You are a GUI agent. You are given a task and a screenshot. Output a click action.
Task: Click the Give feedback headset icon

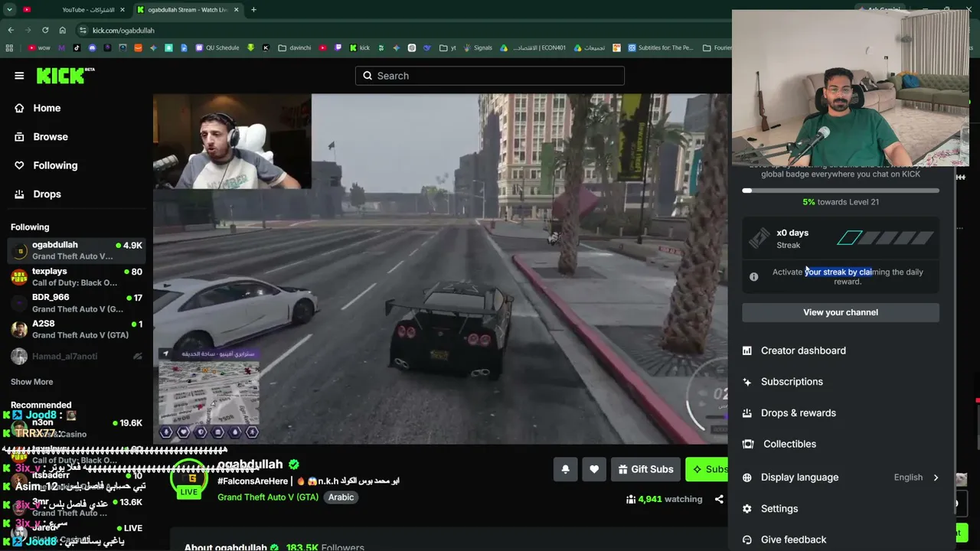click(x=747, y=540)
